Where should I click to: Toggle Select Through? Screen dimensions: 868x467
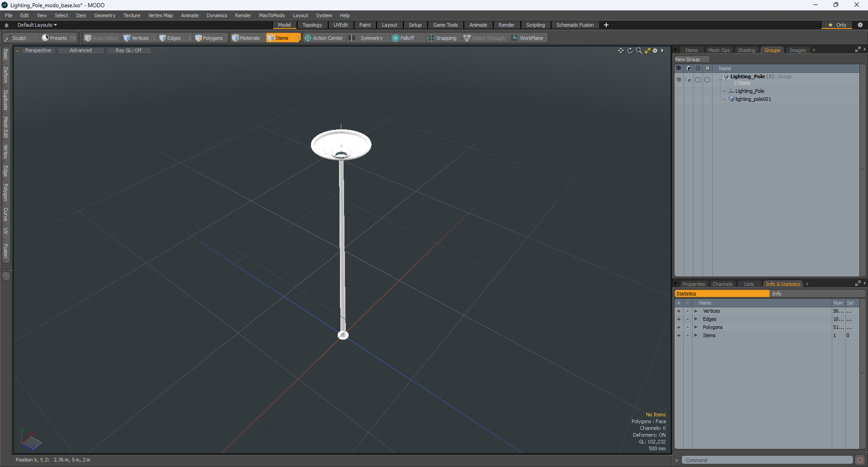pyautogui.click(x=484, y=38)
